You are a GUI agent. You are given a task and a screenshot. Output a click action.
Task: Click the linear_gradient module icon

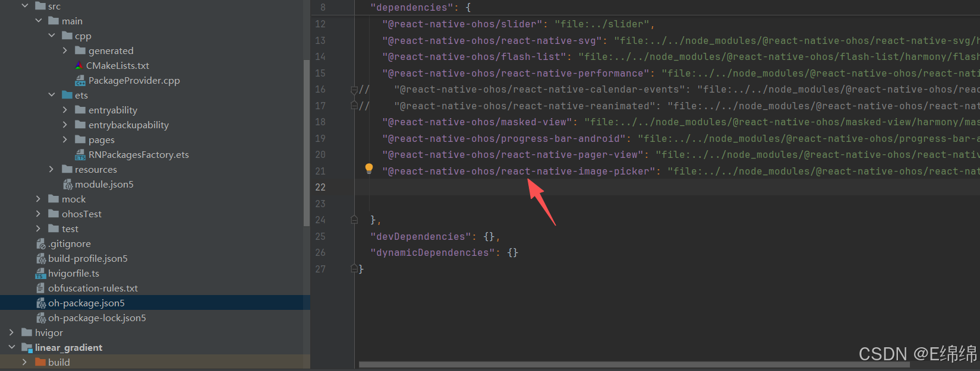pos(27,348)
